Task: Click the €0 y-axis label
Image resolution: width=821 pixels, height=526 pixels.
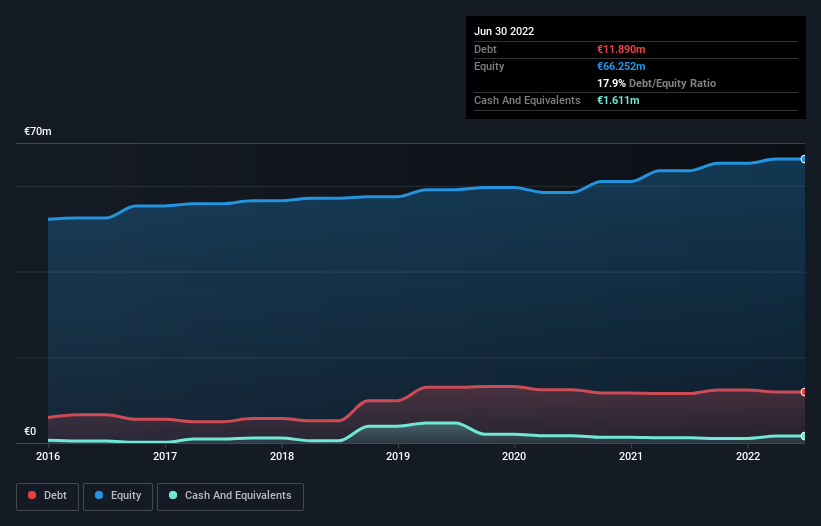Action: click(30, 432)
